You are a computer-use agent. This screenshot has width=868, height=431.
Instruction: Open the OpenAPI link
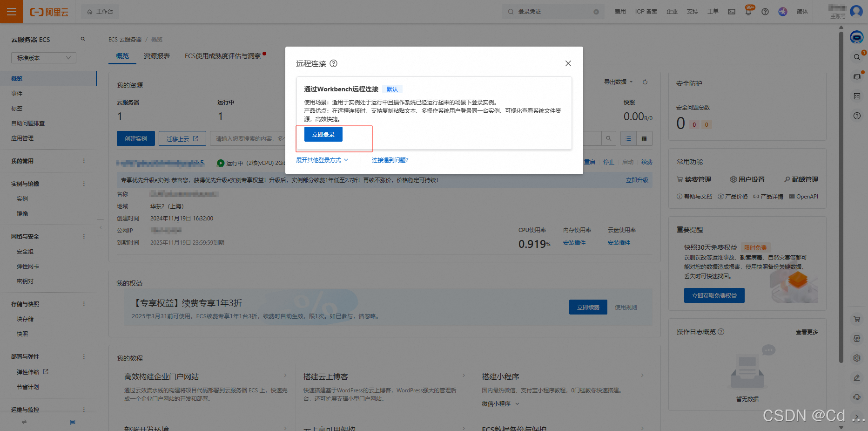(x=804, y=197)
